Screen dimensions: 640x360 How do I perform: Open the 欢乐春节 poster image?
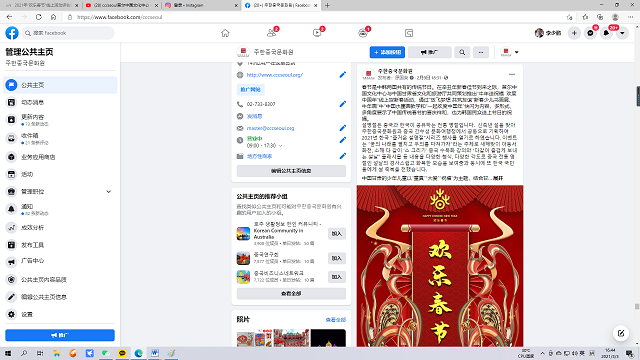point(440,266)
